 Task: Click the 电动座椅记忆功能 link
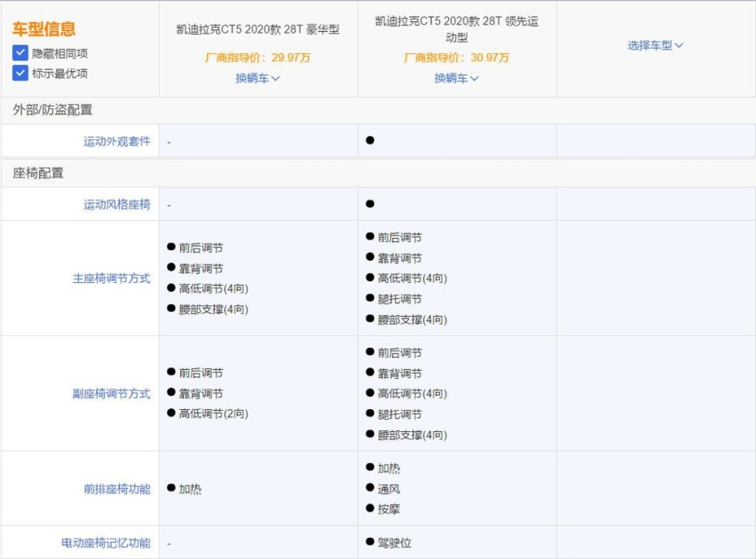(106, 543)
